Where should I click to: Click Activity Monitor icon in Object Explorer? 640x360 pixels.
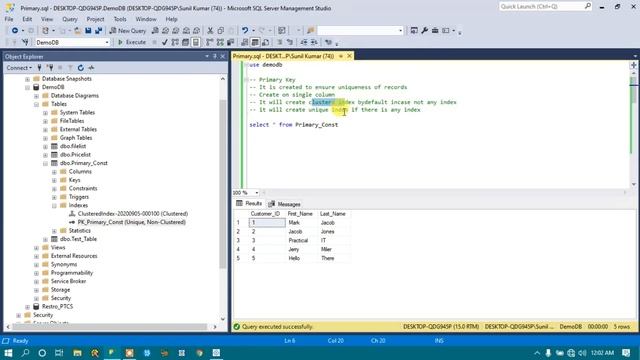pos(91,68)
